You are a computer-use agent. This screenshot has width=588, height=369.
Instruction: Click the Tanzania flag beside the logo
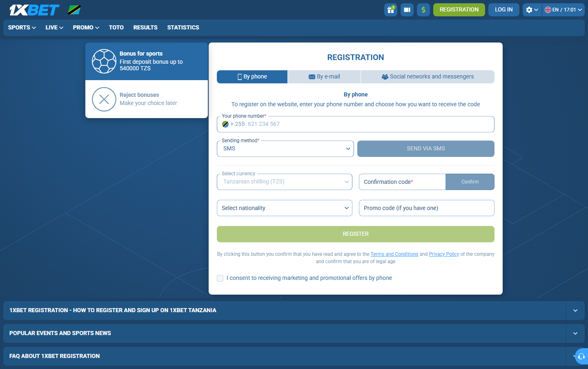tap(74, 10)
